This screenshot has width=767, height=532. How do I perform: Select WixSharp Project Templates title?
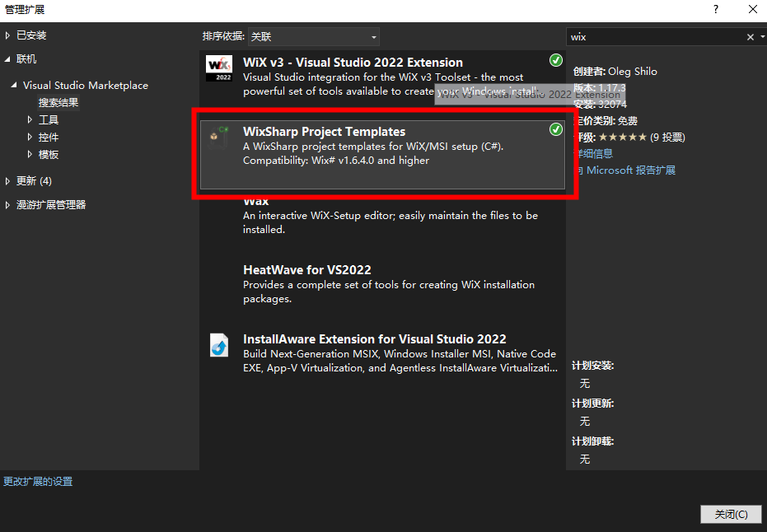pos(325,132)
